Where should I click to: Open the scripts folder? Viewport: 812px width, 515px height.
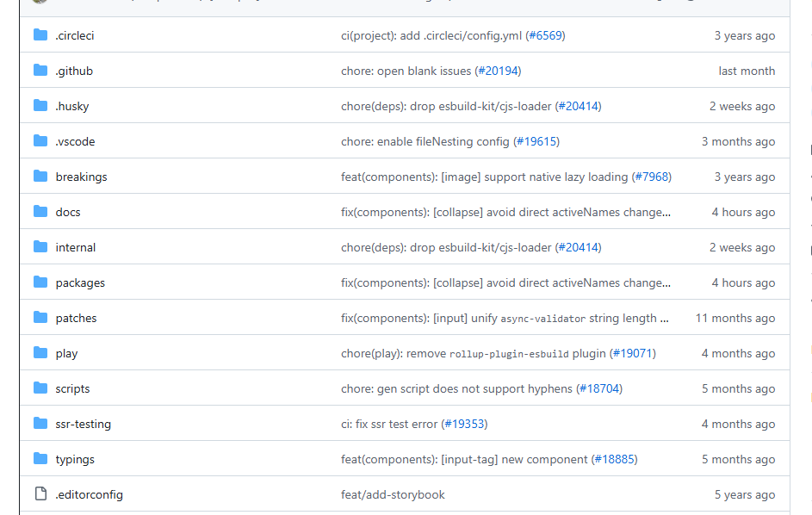coord(72,388)
